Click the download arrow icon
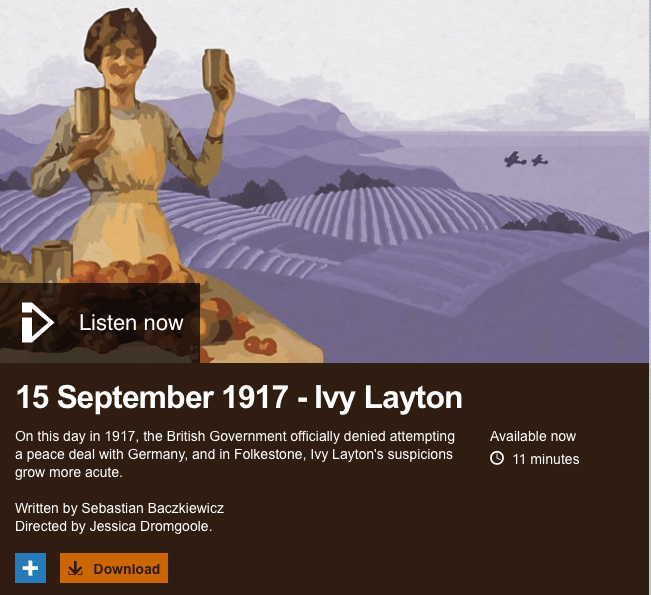The image size is (651, 595). click(75, 568)
